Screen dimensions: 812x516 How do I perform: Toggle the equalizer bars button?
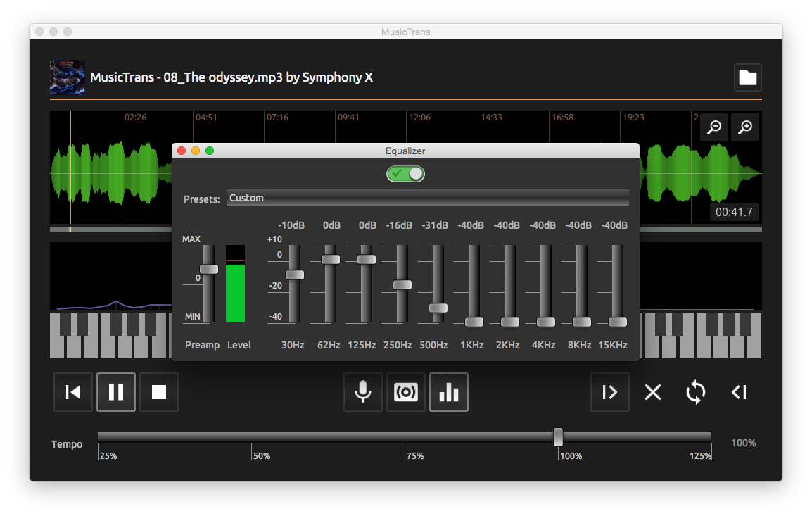[449, 392]
